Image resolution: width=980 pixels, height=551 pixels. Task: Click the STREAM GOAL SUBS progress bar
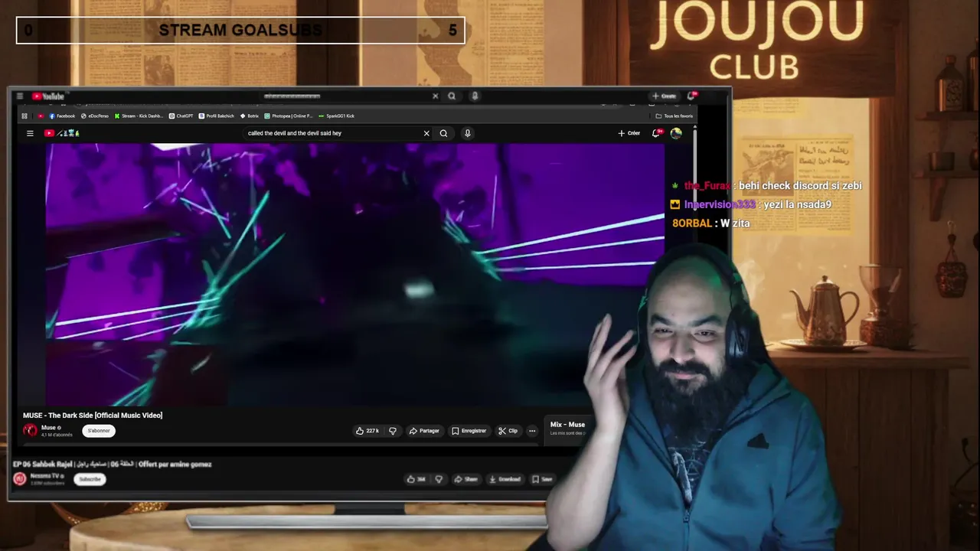click(240, 31)
